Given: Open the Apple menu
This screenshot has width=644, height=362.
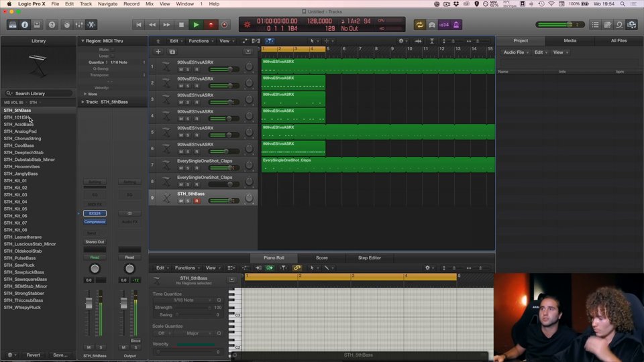Looking at the screenshot, I should coord(9,4).
